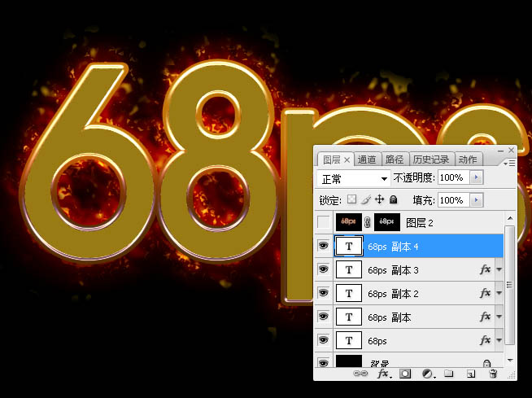Click the fill percentage input field

point(452,199)
